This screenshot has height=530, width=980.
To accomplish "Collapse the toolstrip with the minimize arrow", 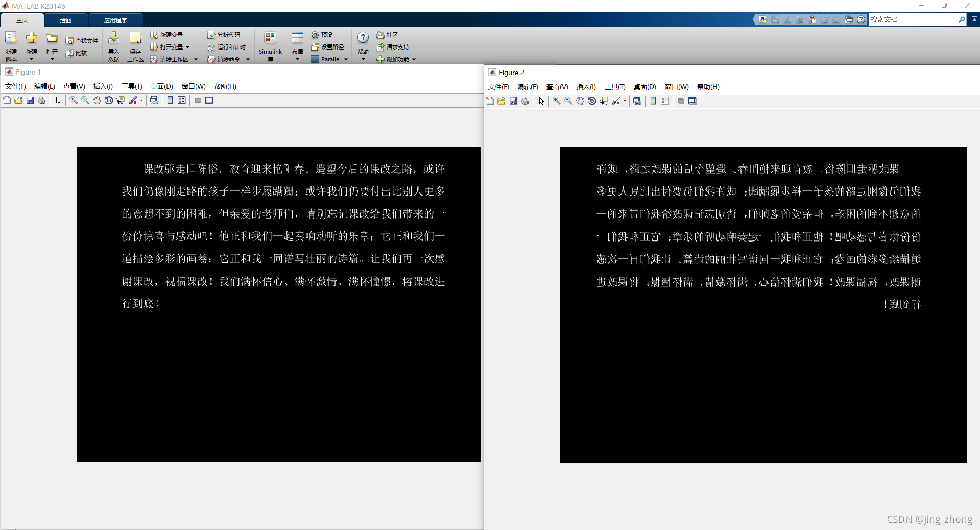I will [x=974, y=19].
